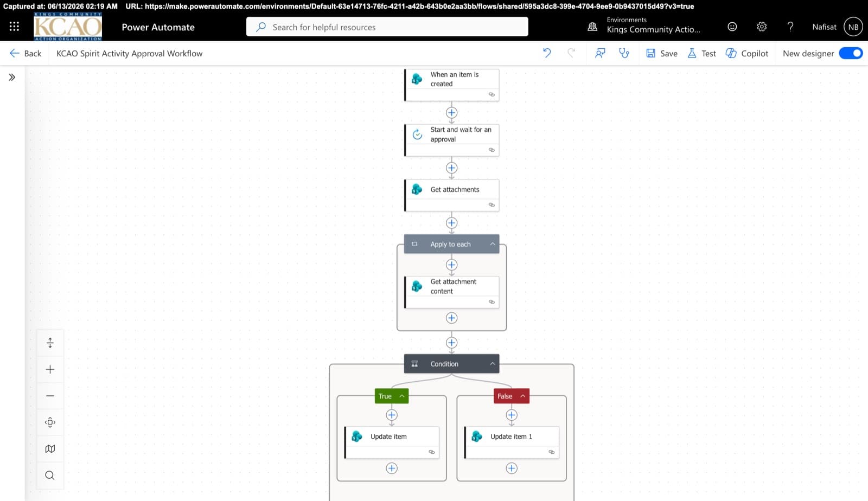Open the app launcher waffle menu

coord(14,27)
